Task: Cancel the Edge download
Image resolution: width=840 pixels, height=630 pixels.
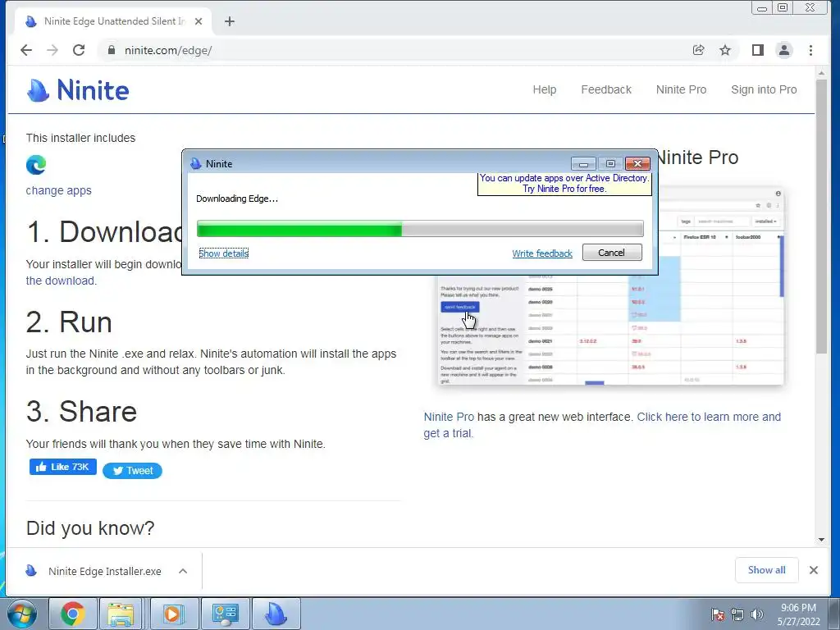Action: coord(612,253)
